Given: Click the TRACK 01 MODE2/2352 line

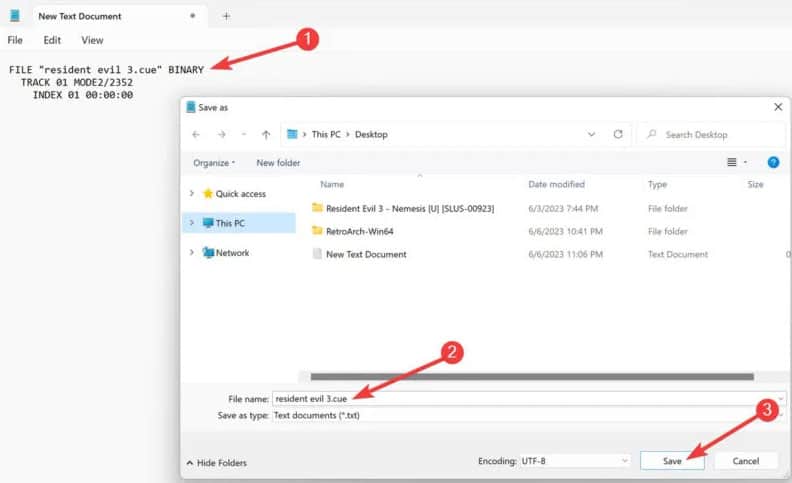Looking at the screenshot, I should pos(77,82).
